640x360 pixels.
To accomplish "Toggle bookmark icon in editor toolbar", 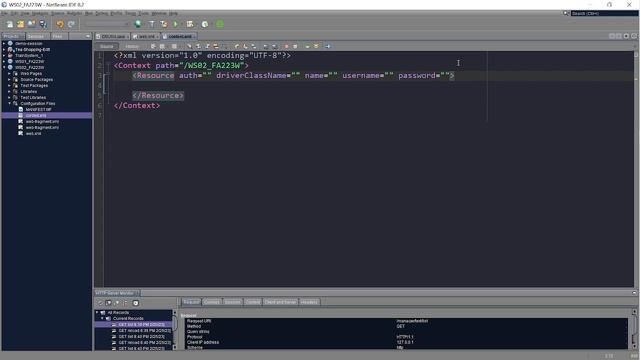I will (x=254, y=47).
